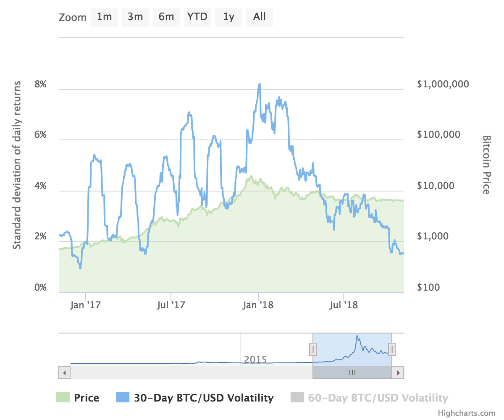Open the Highcharts.com credit link
Viewport: 504px width, 420px height.
[x=466, y=413]
